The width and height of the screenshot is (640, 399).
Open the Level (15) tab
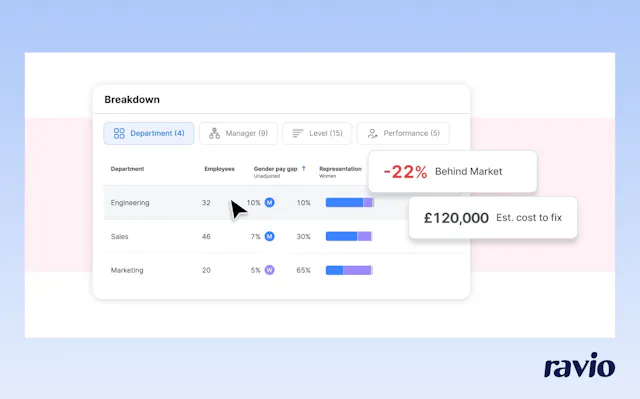click(x=317, y=133)
